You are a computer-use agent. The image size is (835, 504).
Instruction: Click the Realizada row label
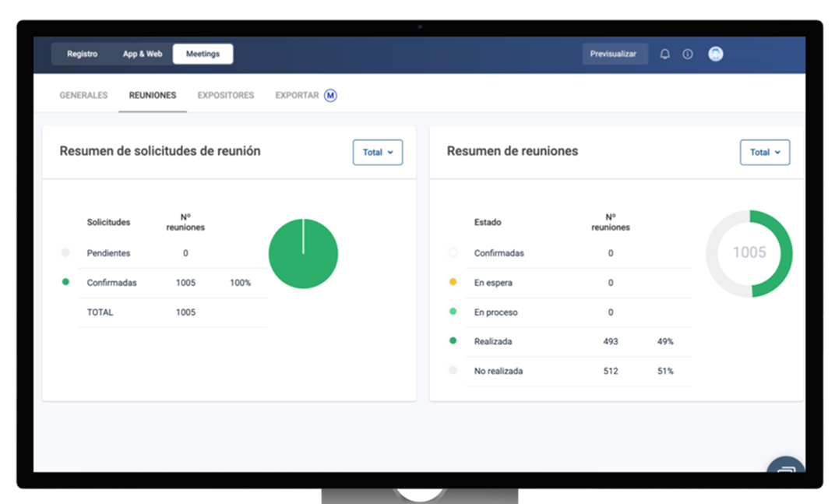coord(493,341)
